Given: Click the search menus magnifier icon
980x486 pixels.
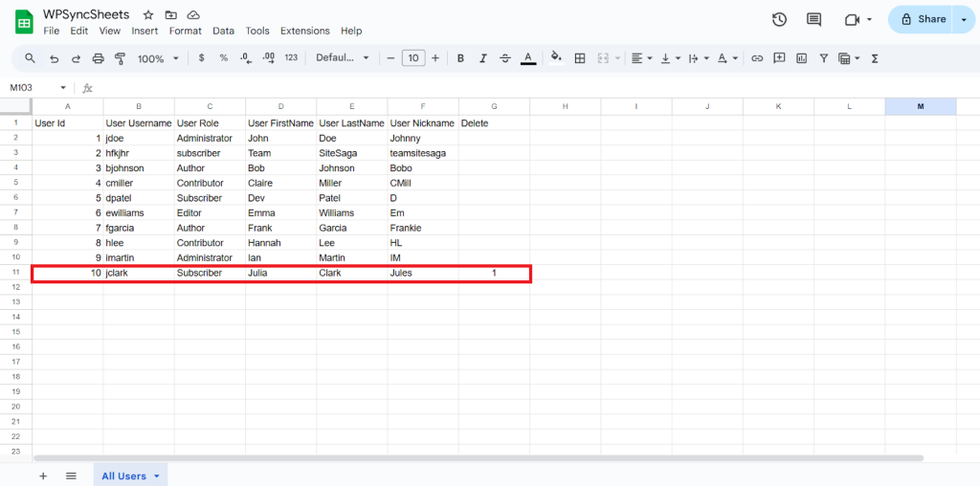Looking at the screenshot, I should [30, 58].
